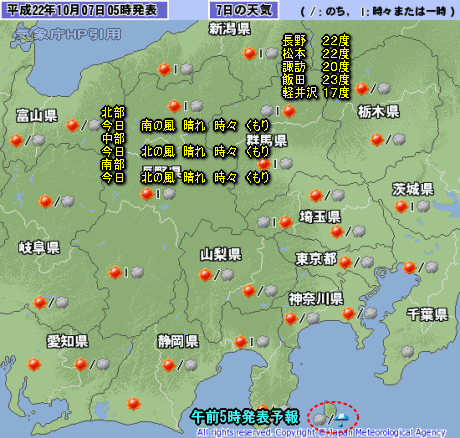Click the 南の風 晴れ 時々 くもり forecast
Screen dimensions: 460x438
205,126
